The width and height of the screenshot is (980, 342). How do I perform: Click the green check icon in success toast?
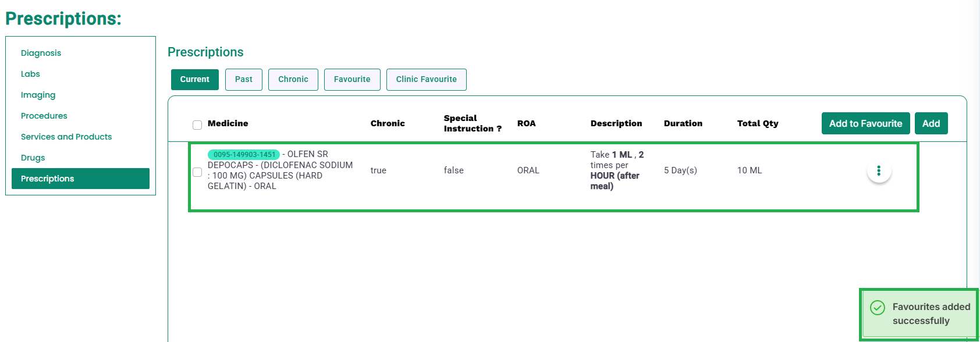click(x=878, y=308)
